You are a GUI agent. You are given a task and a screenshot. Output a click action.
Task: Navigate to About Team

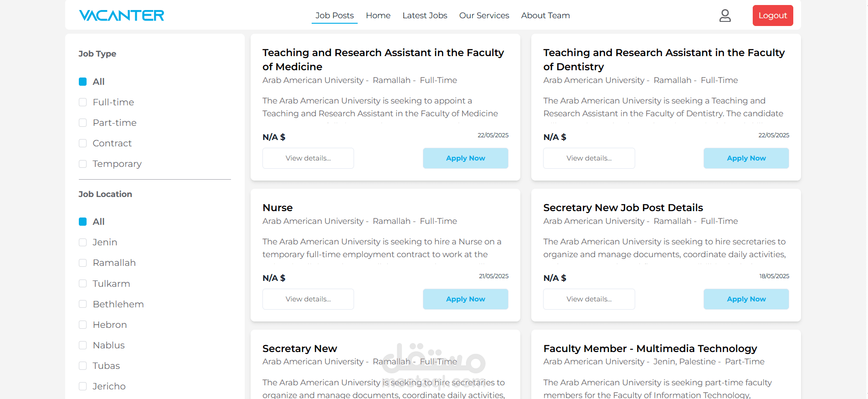coord(545,16)
